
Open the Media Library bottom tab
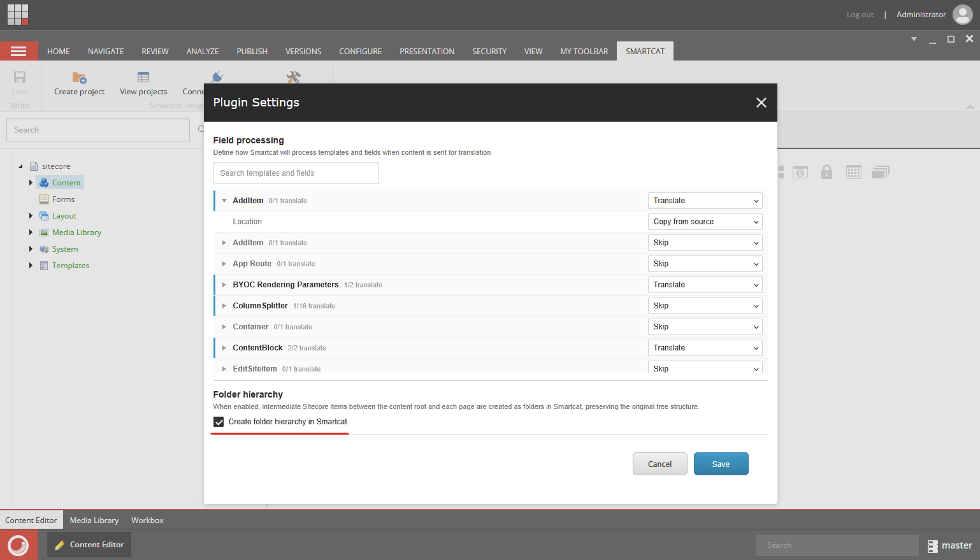pyautogui.click(x=94, y=521)
